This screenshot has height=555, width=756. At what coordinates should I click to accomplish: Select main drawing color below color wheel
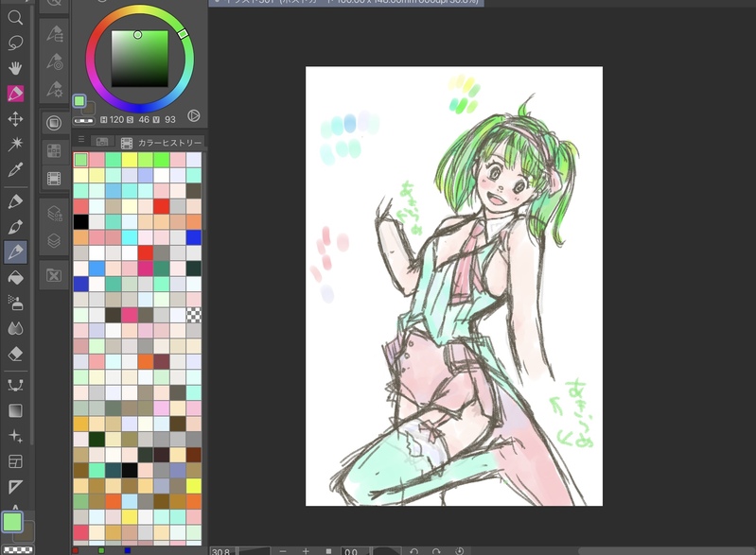tap(79, 100)
